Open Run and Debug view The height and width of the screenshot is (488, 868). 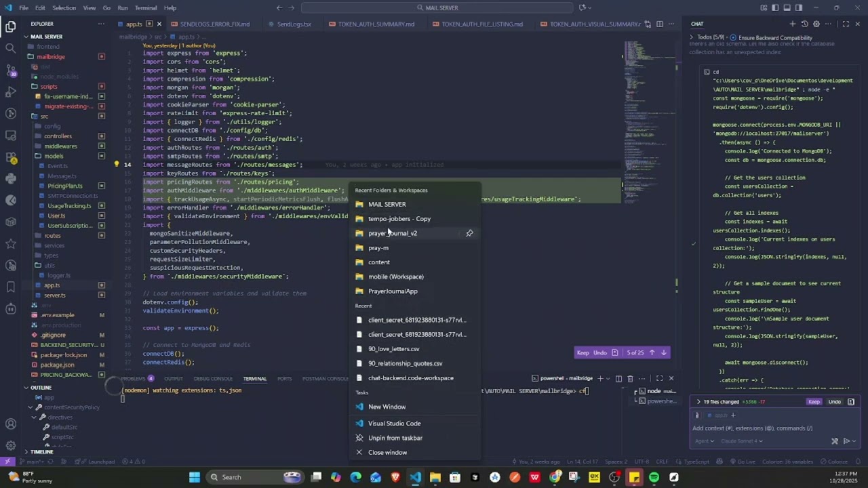pyautogui.click(x=10, y=91)
